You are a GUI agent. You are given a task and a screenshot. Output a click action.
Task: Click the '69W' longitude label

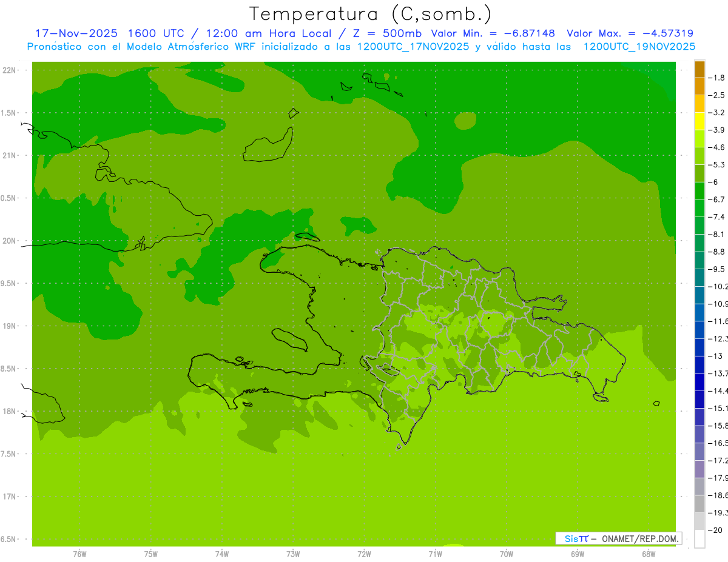577,554
